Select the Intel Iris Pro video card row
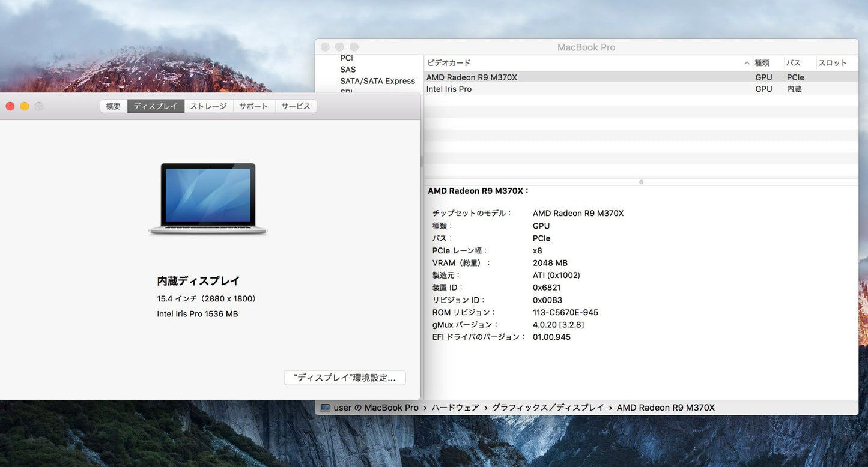Screen dimensions: 868x467 tap(641, 89)
